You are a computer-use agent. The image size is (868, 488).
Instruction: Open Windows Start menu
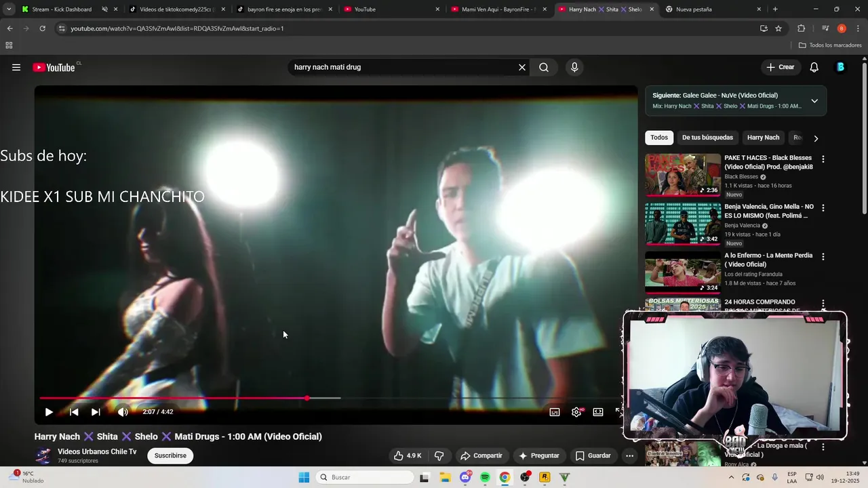coord(304,477)
